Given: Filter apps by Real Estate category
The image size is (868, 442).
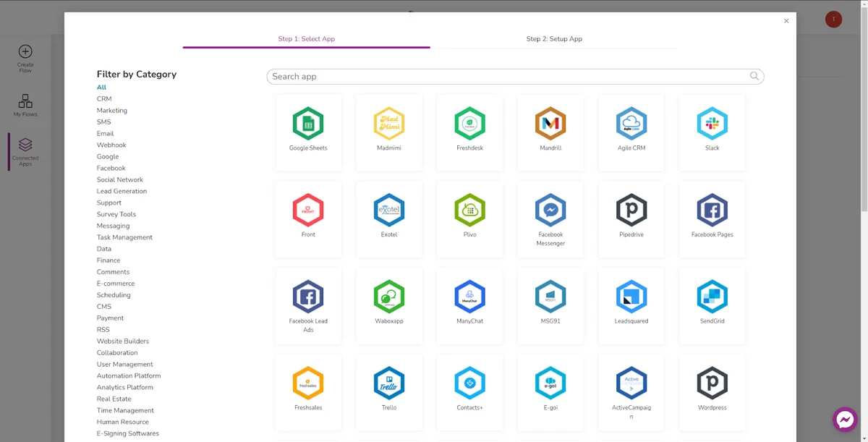Looking at the screenshot, I should pyautogui.click(x=114, y=399).
